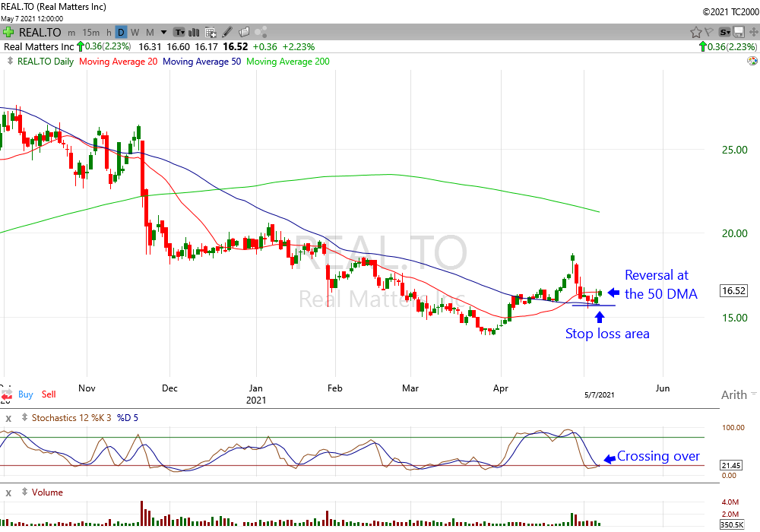The image size is (760, 532).
Task: Switch to 15m timeframe
Action: pos(90,33)
